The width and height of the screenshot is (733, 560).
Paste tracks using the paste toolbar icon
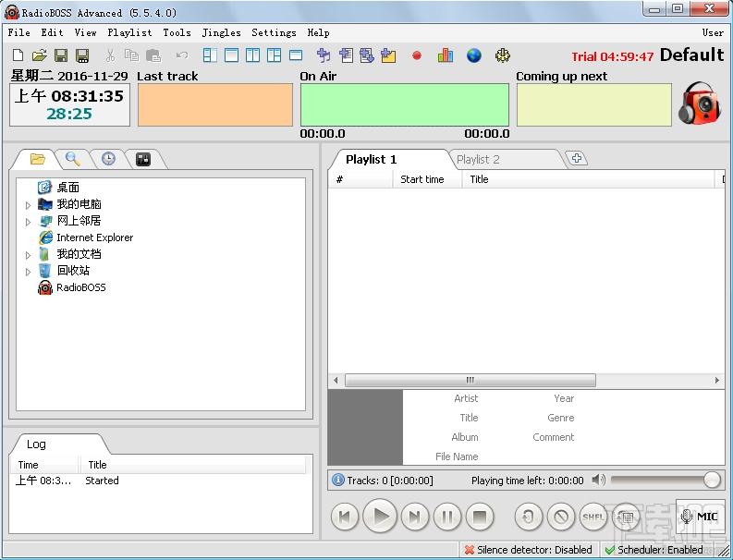point(153,55)
